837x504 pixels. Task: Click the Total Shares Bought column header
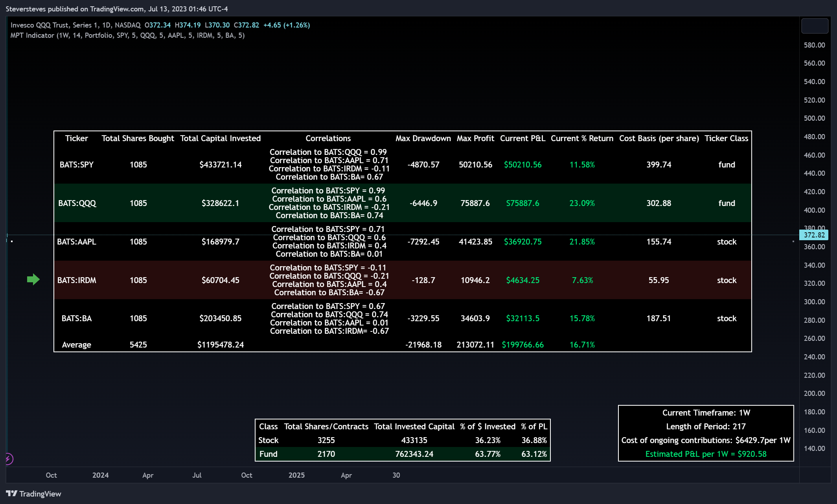[x=138, y=138]
